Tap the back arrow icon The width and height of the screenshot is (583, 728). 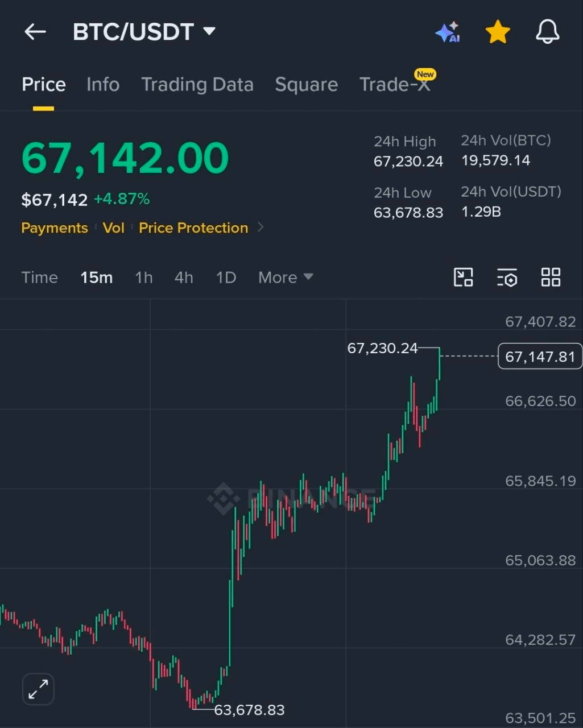[x=35, y=32]
